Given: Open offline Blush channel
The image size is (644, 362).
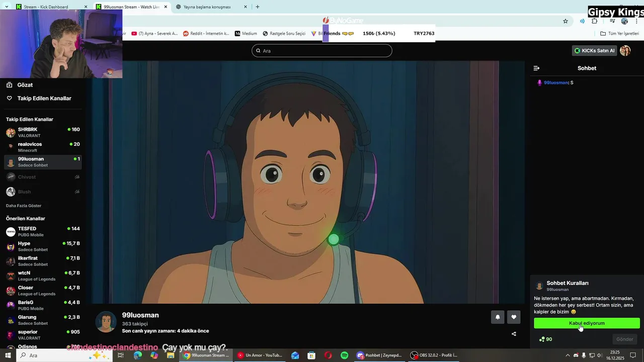Looking at the screenshot, I should click(43, 192).
